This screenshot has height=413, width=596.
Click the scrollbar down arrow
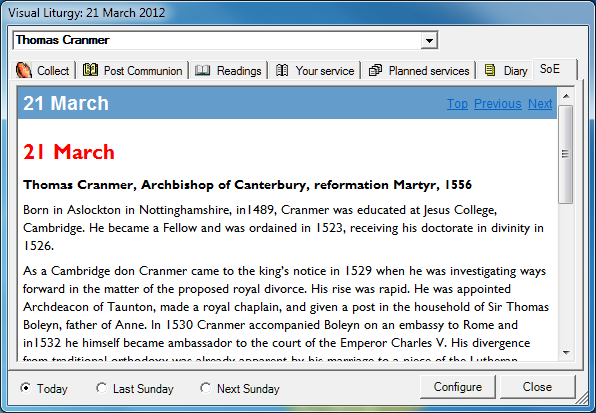tap(566, 353)
